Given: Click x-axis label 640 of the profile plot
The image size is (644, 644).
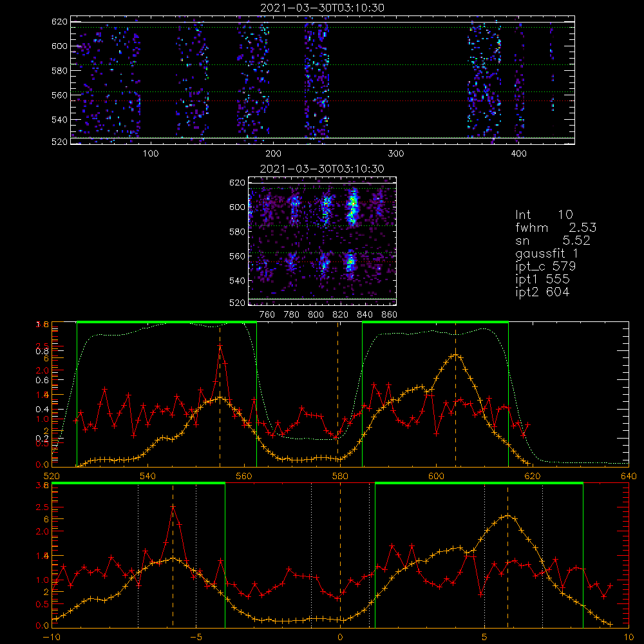Looking at the screenshot, I should click(629, 477).
